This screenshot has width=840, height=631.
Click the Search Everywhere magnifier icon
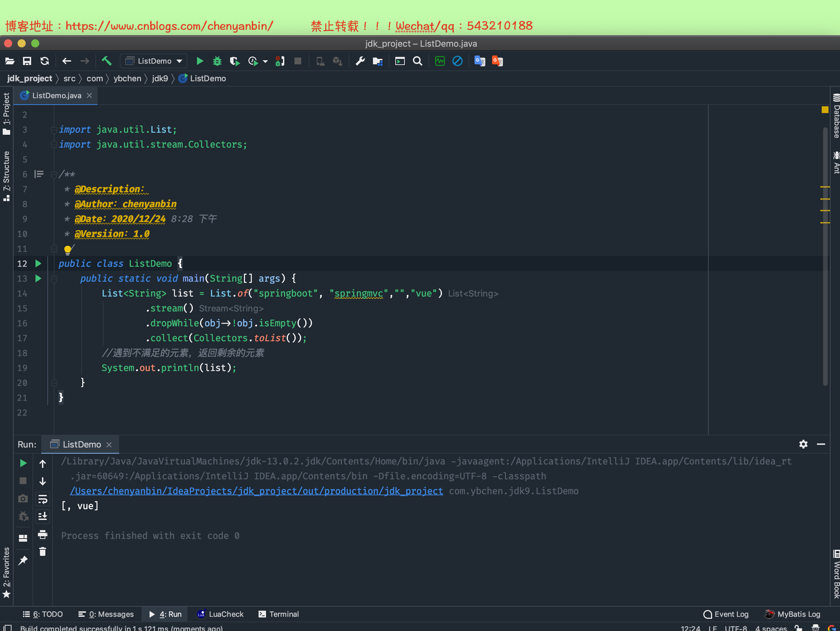point(417,61)
